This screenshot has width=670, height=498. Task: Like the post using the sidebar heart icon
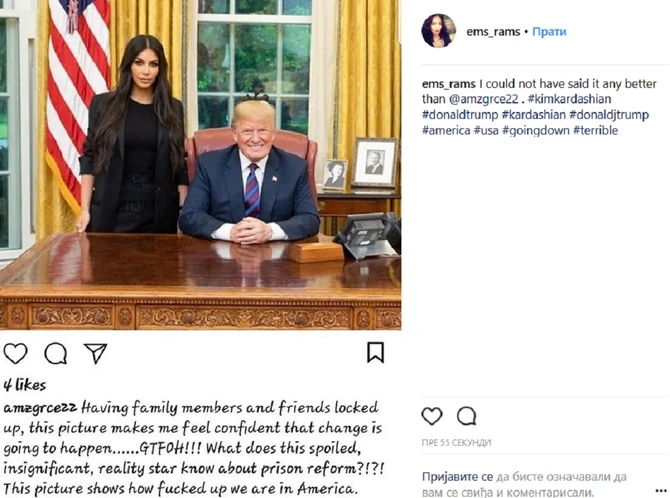[x=432, y=416]
